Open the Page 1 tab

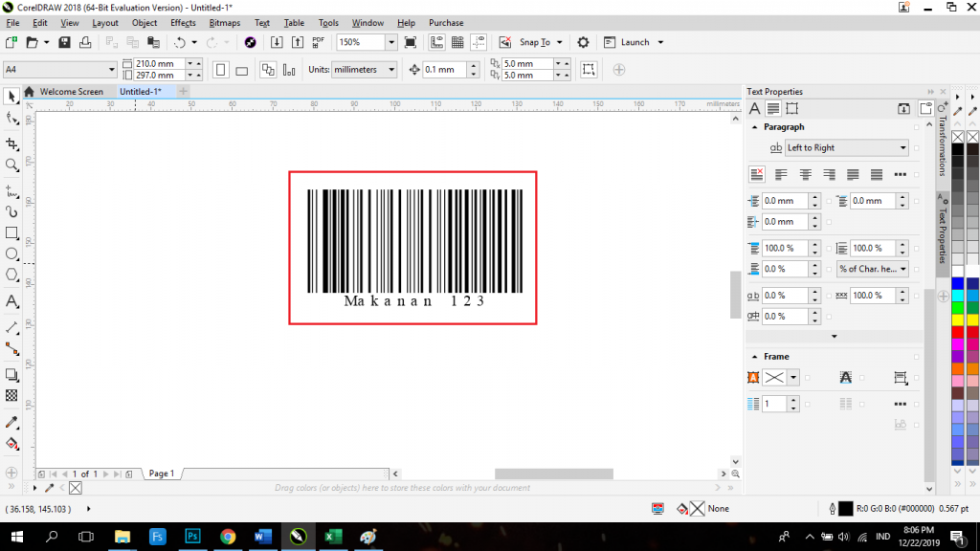(161, 474)
